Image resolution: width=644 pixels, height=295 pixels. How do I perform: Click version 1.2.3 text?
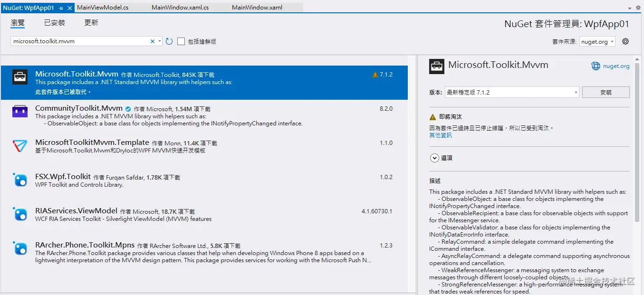[x=386, y=246]
